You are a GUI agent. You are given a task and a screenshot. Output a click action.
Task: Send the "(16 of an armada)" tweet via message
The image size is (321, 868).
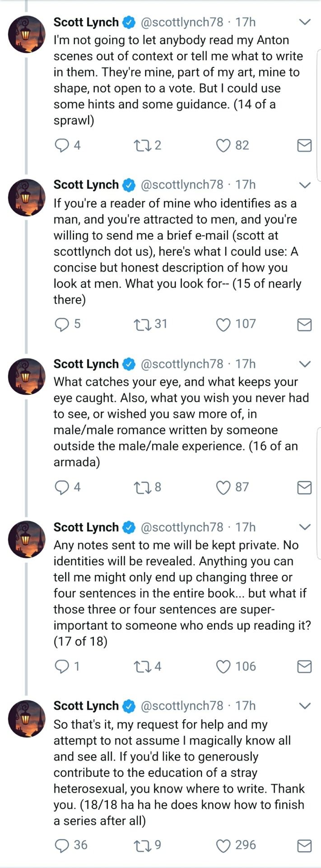[x=304, y=487]
